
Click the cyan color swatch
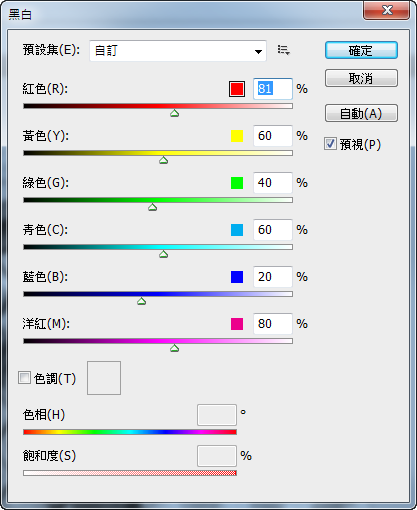click(237, 230)
